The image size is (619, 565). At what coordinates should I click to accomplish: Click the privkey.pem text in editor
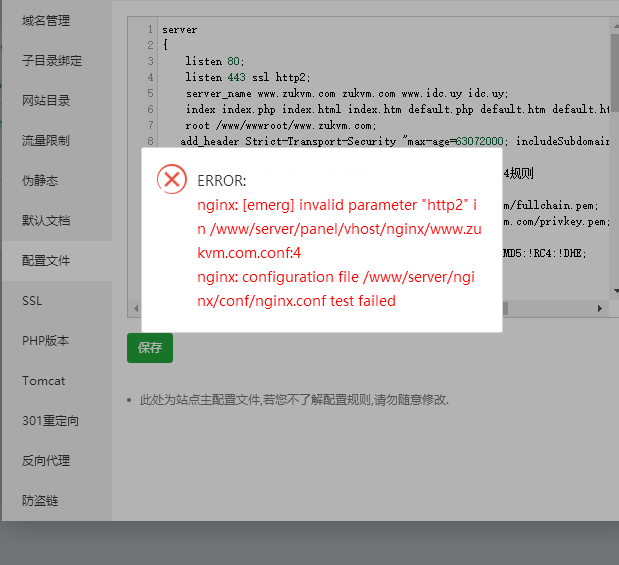pyautogui.click(x=556, y=221)
